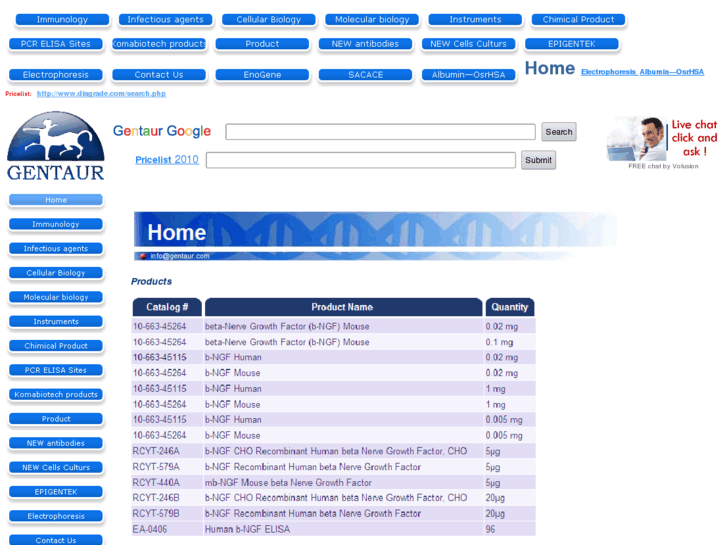Image resolution: width=727 pixels, height=545 pixels.
Task: Open Product in the left sidebar
Action: [x=56, y=419]
